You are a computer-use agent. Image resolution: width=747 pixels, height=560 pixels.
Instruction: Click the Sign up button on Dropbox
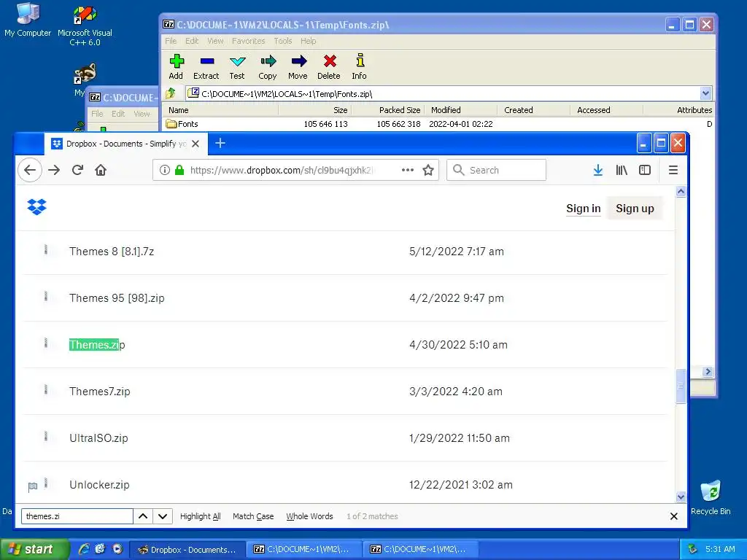click(x=635, y=209)
